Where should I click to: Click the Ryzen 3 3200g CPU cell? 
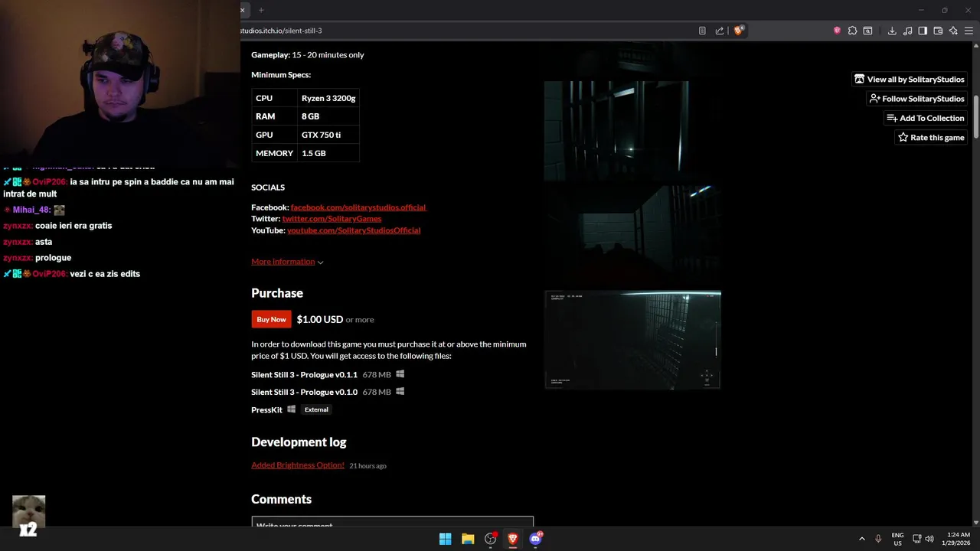[x=328, y=98]
